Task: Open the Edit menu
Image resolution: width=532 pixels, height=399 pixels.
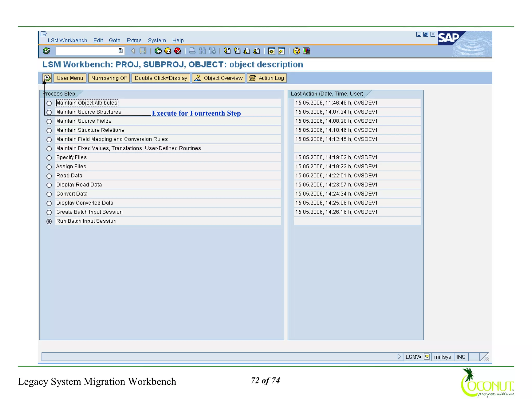Action: (98, 41)
